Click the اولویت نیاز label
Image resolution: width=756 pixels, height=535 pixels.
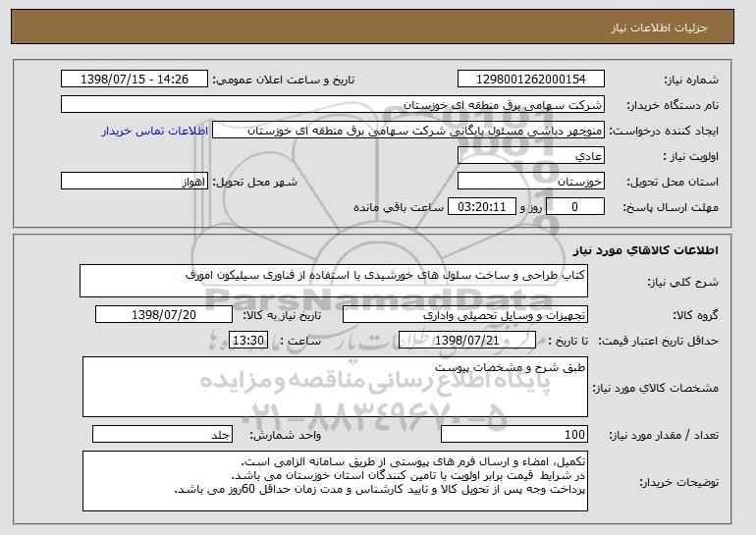(x=691, y=157)
